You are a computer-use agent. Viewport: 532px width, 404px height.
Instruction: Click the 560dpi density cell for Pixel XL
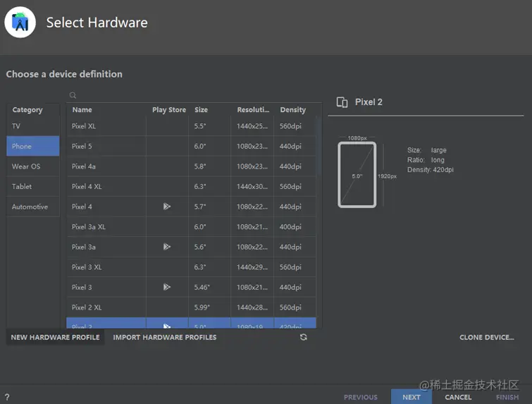tap(295, 126)
